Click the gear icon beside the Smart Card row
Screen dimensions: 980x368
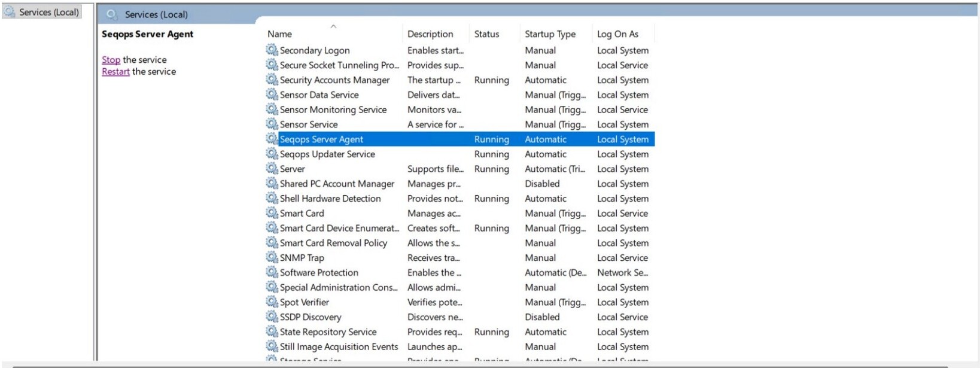(x=272, y=213)
